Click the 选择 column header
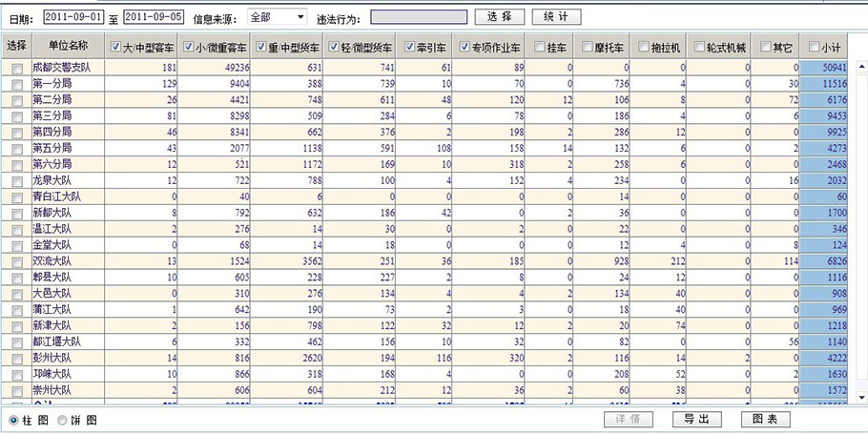This screenshot has height=434, width=868. tap(16, 47)
